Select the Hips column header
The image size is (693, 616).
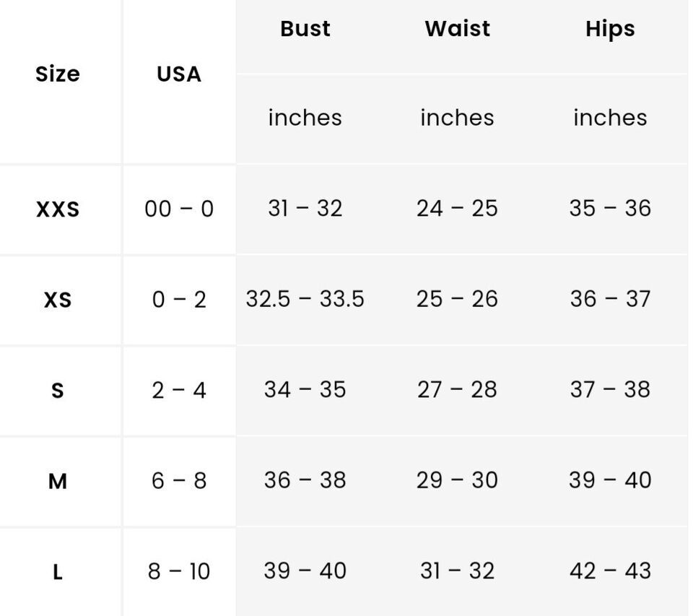610,30
